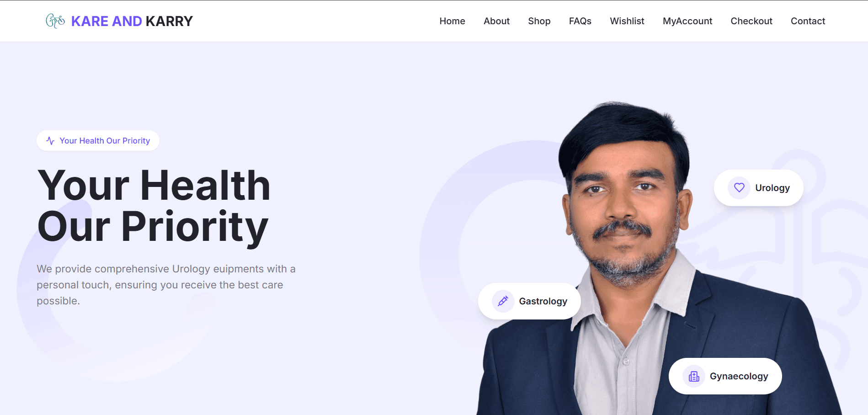Open the Shop page
The image size is (868, 415).
tap(539, 21)
